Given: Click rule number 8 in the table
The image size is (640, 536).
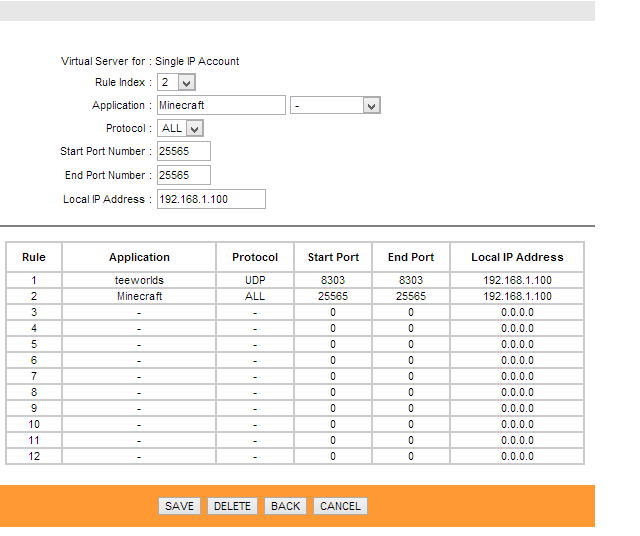Looking at the screenshot, I should 34,392.
